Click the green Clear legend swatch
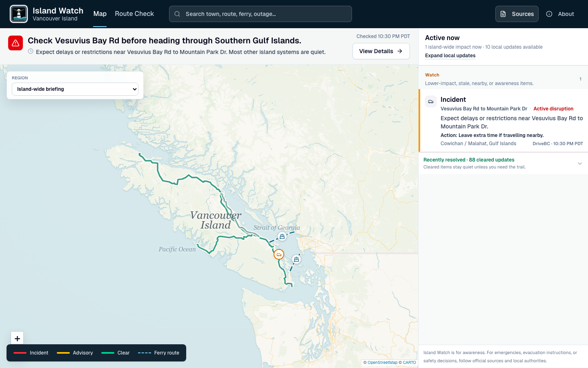This screenshot has width=588, height=368. 108,353
